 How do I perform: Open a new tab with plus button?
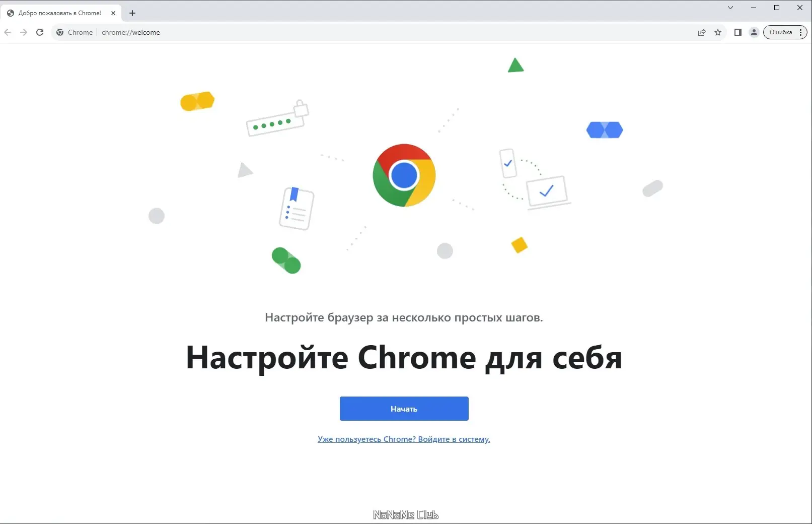[132, 13]
